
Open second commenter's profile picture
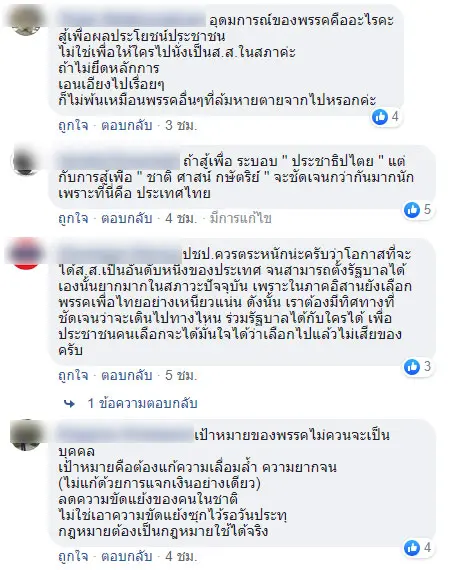coord(25,160)
